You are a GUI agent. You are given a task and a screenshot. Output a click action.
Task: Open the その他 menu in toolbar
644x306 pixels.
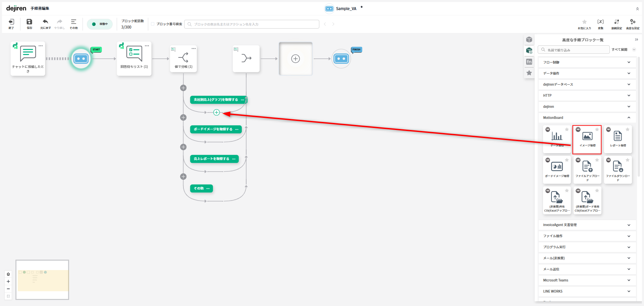(x=73, y=22)
